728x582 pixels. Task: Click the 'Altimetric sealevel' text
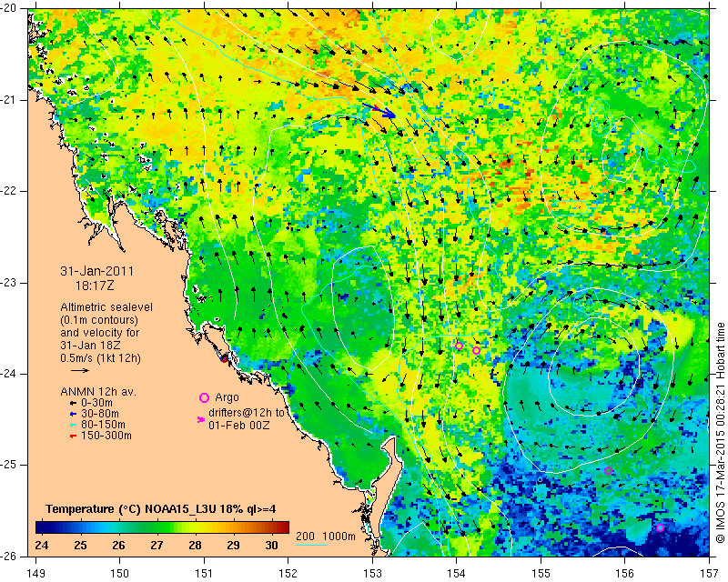pyautogui.click(x=106, y=307)
